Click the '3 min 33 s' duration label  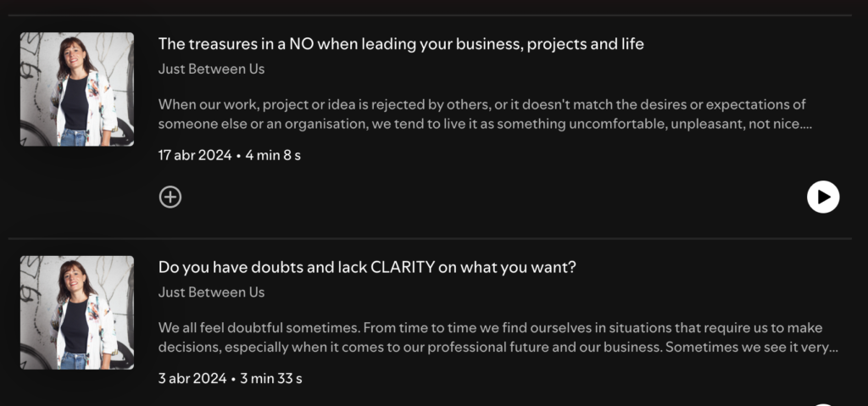[x=270, y=379]
